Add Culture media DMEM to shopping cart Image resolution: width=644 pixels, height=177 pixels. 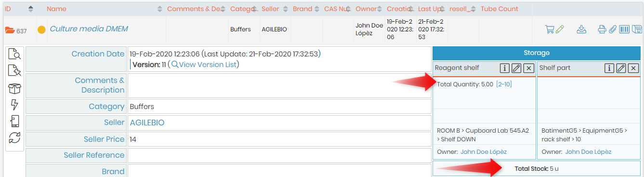tap(549, 29)
